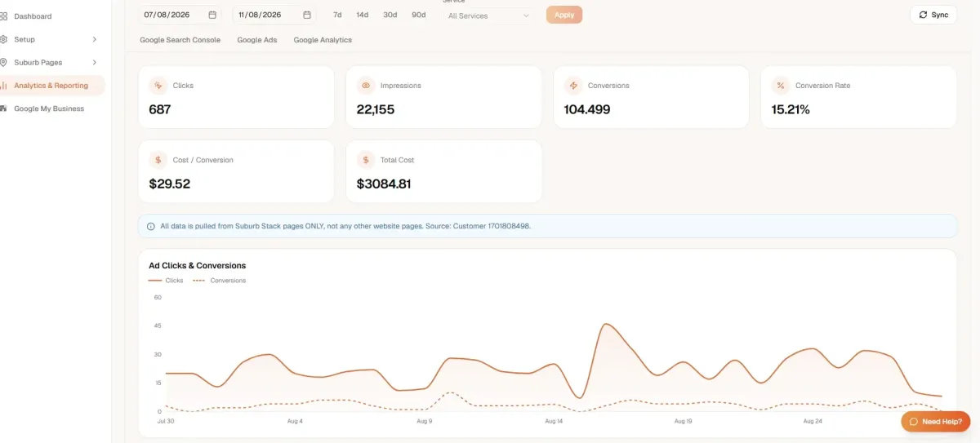980x443 pixels.
Task: Toggle Conversions series in chart legend
Action: [x=219, y=281]
